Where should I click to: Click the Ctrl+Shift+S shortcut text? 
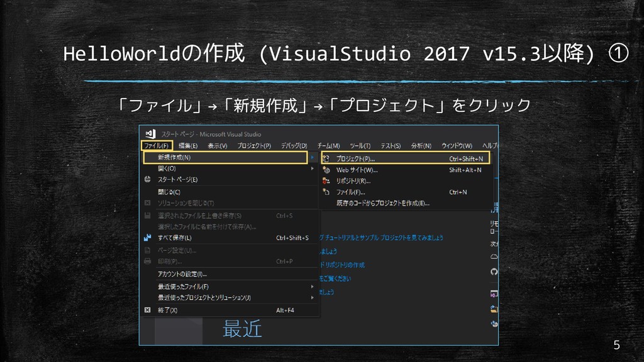click(292, 238)
